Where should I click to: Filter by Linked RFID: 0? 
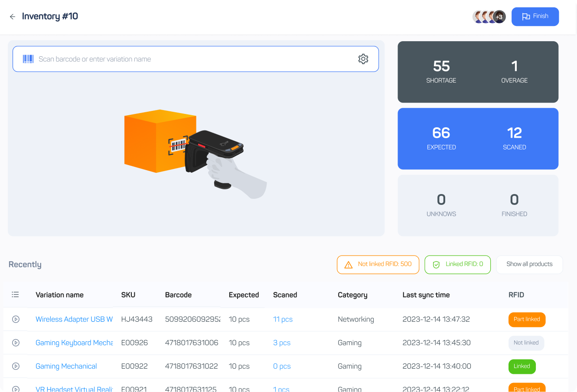tap(458, 265)
